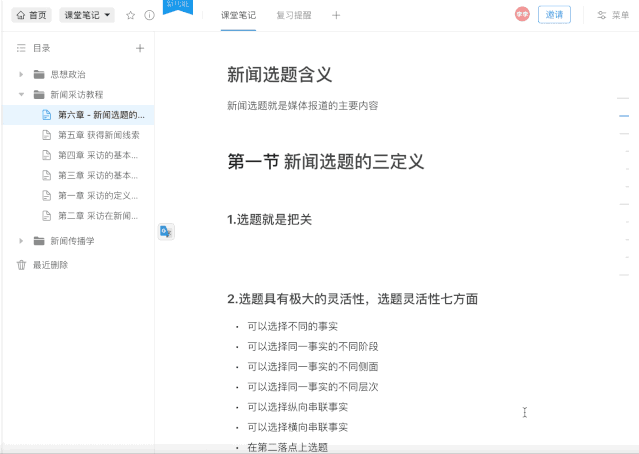Click the 思想政治 folder label
Image resolution: width=639 pixels, height=454 pixels.
pyautogui.click(x=68, y=74)
